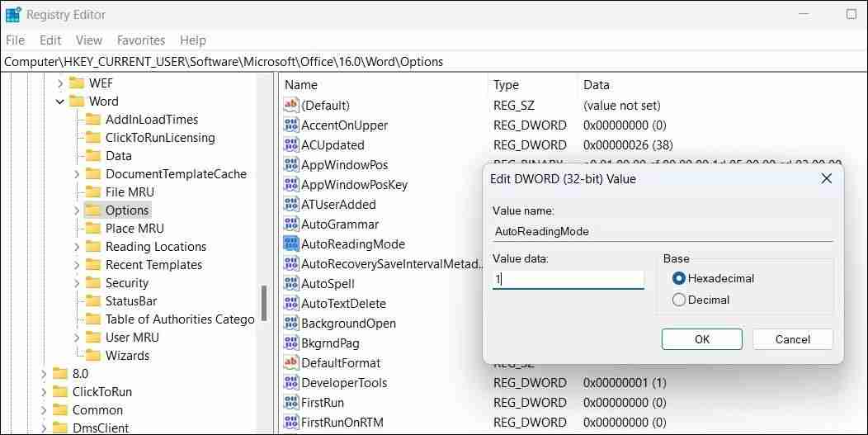
Task: Select the Table of Authorities Catego key
Action: coord(180,319)
